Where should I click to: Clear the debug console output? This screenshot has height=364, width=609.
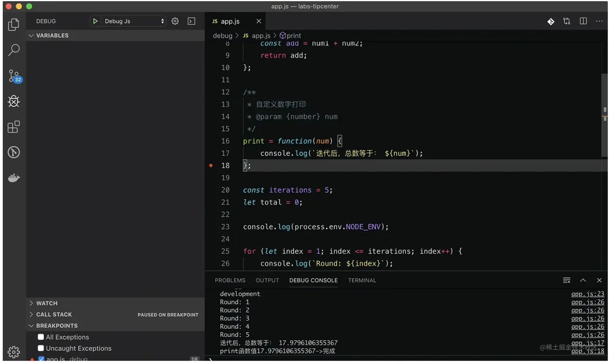[x=566, y=280]
